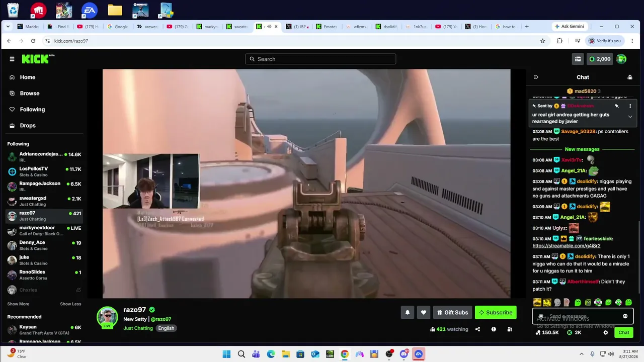The image size is (644, 362).
Task: Open the Kick sidebar hamburger menu
Action: coord(12,59)
